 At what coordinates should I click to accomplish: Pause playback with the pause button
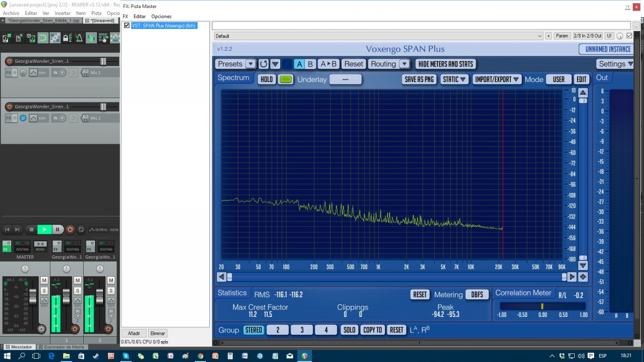pos(57,230)
